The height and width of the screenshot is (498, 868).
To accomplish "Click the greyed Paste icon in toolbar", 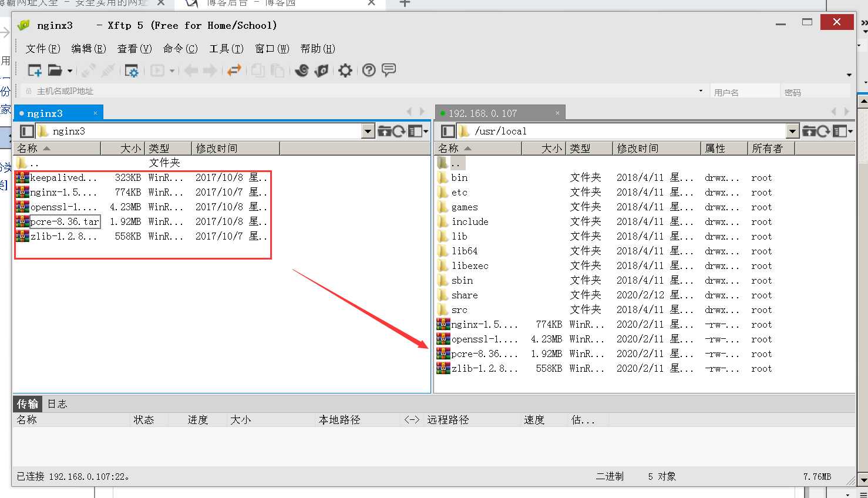I will (x=277, y=70).
